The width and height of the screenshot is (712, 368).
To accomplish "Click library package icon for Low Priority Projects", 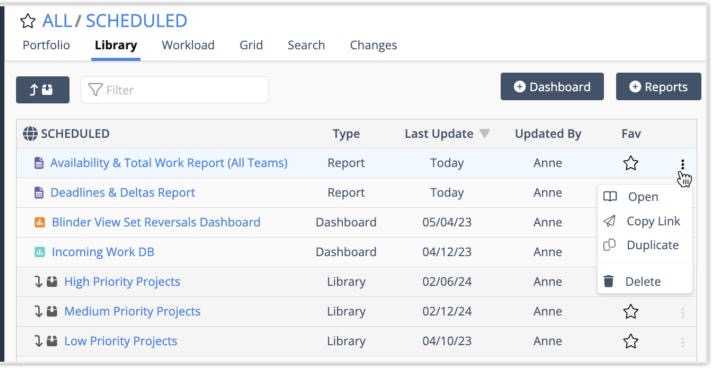I will pyautogui.click(x=52, y=341).
